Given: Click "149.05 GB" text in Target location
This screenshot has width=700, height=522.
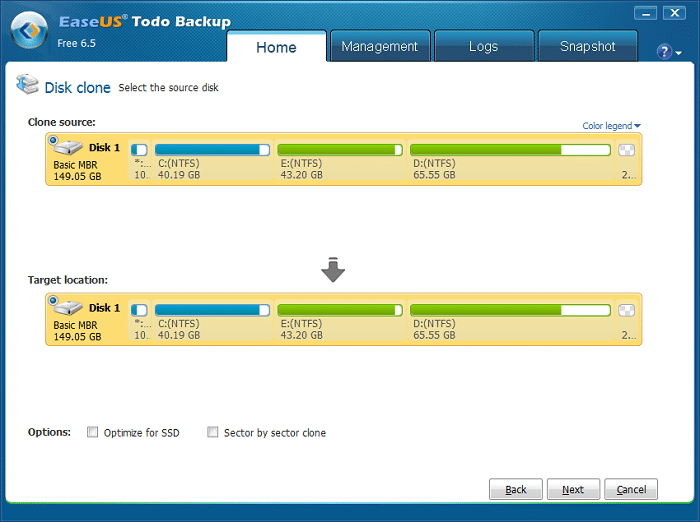Looking at the screenshot, I should click(x=77, y=337).
